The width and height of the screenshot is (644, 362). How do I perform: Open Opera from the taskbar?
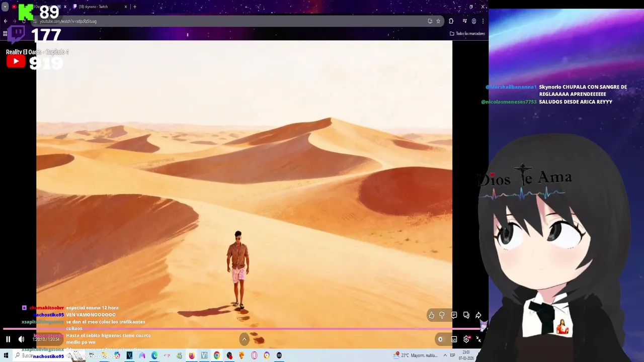pyautogui.click(x=254, y=355)
